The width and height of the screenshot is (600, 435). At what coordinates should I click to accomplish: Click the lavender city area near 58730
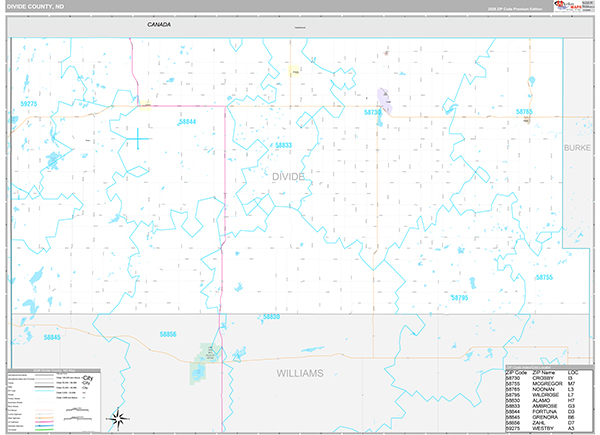pos(385,101)
